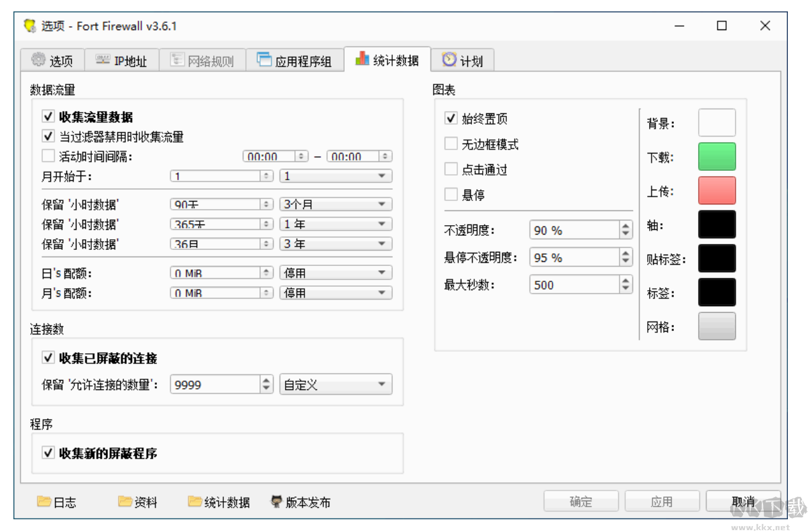808x532 pixels.
Task: Click the 确定 button
Action: (x=580, y=501)
